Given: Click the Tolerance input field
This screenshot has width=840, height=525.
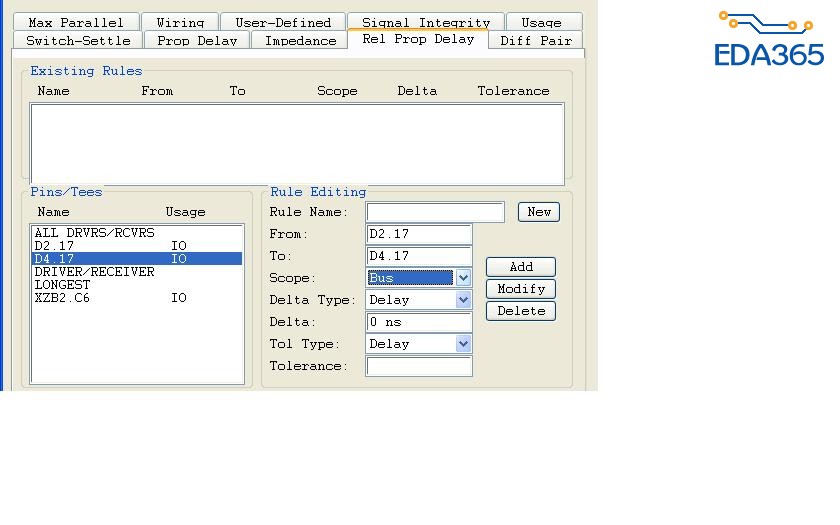Looking at the screenshot, I should click(x=419, y=366).
